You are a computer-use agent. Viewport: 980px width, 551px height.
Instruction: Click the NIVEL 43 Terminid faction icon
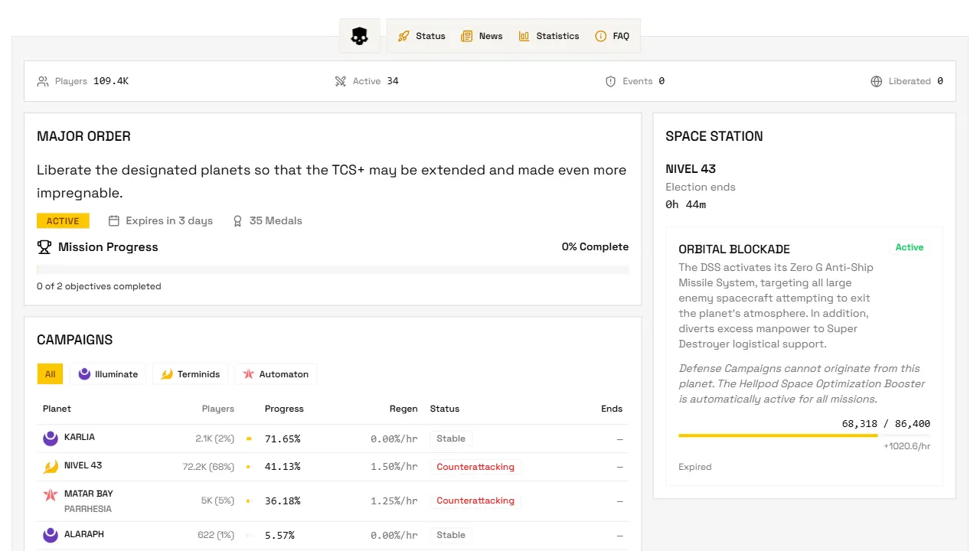point(51,466)
